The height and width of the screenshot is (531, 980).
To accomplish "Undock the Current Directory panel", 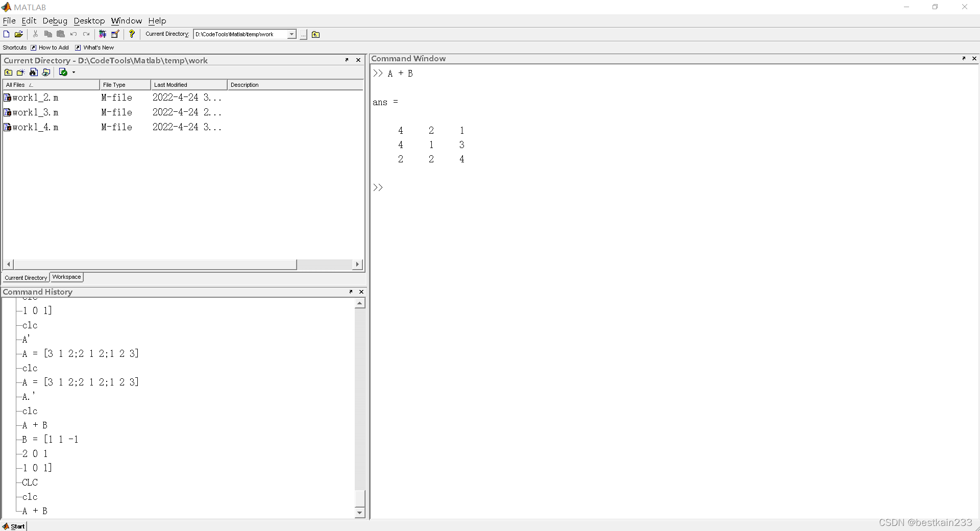I will [347, 60].
